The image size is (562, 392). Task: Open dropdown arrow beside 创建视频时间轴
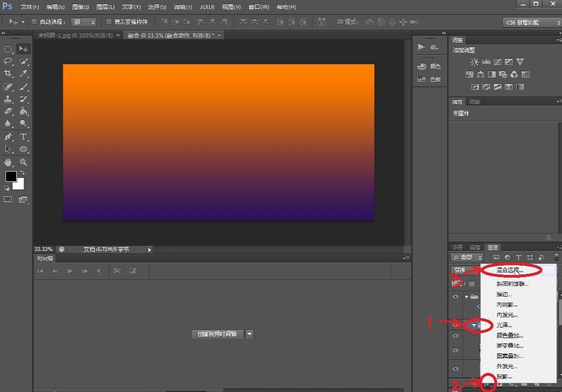(249, 334)
